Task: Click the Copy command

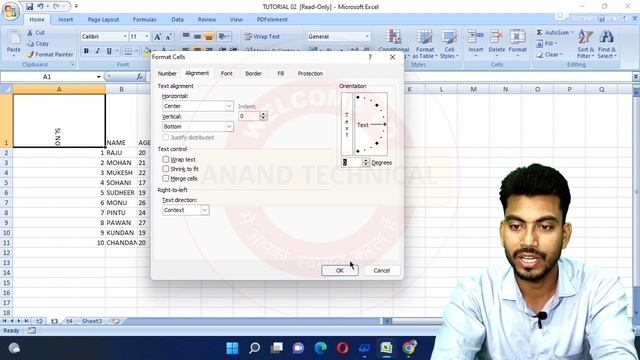Action: (38, 43)
